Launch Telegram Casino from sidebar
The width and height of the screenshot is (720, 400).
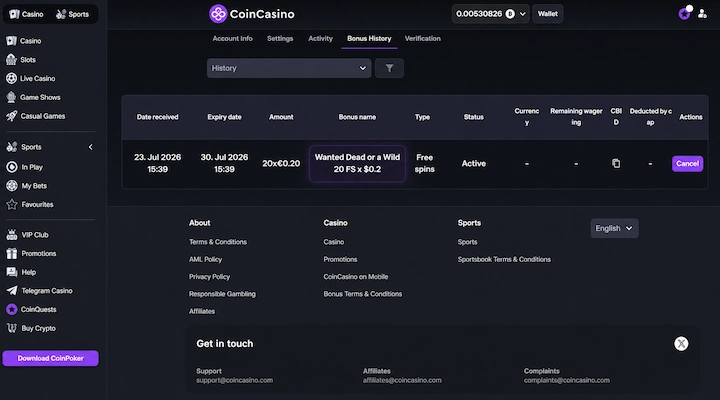click(x=39, y=291)
